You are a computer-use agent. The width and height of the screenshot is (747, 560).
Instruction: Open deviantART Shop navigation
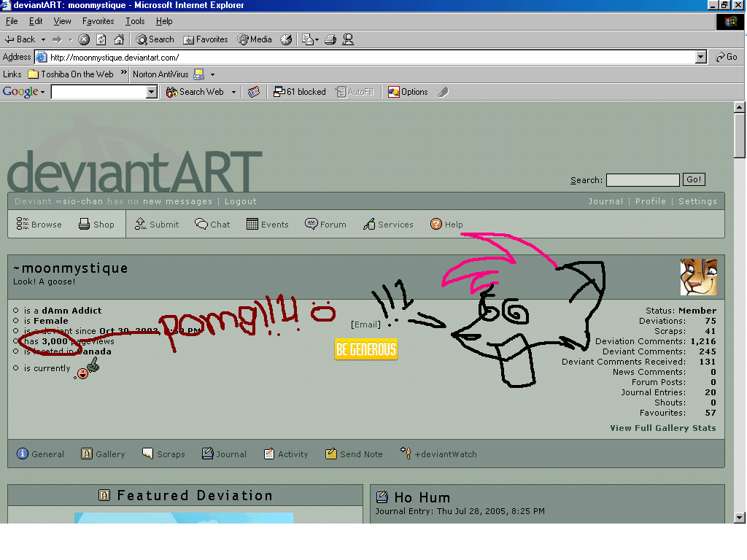click(x=97, y=225)
